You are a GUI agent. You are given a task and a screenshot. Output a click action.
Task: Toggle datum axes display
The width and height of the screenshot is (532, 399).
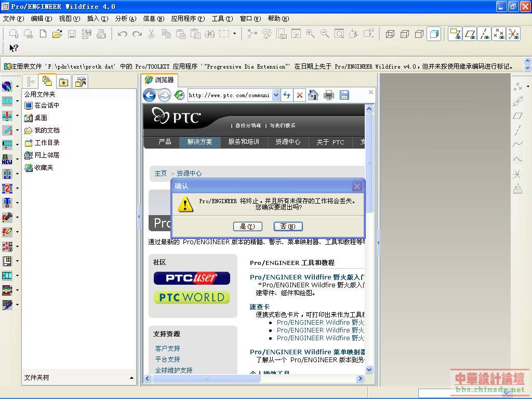(484, 34)
